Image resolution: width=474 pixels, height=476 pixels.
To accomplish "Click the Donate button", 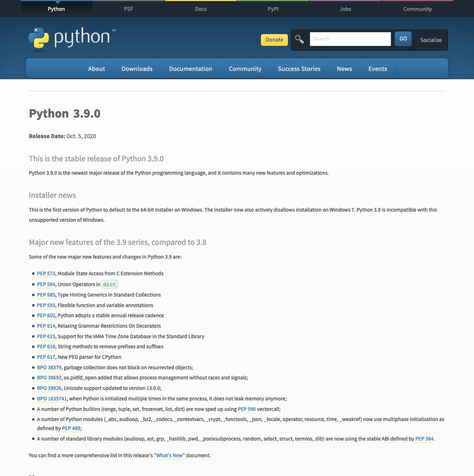I will pyautogui.click(x=274, y=40).
